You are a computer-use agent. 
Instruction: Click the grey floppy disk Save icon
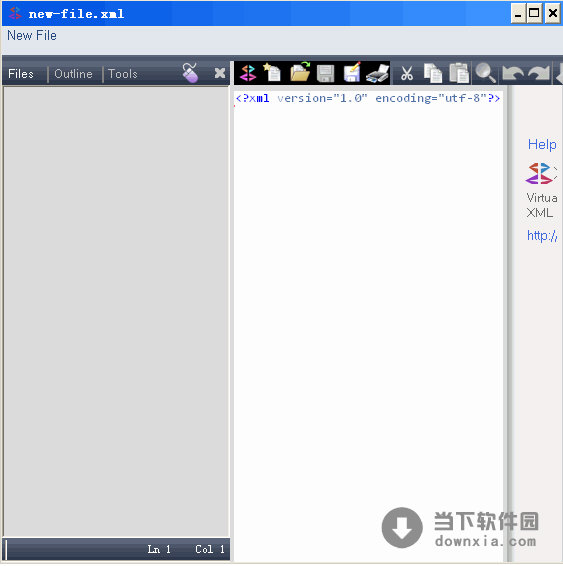326,73
